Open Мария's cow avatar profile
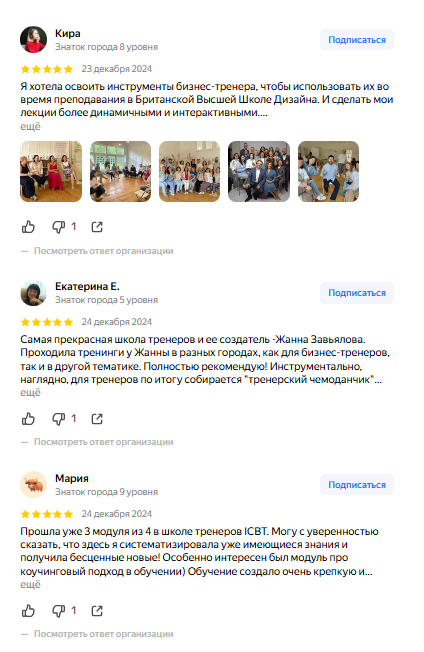 point(34,484)
